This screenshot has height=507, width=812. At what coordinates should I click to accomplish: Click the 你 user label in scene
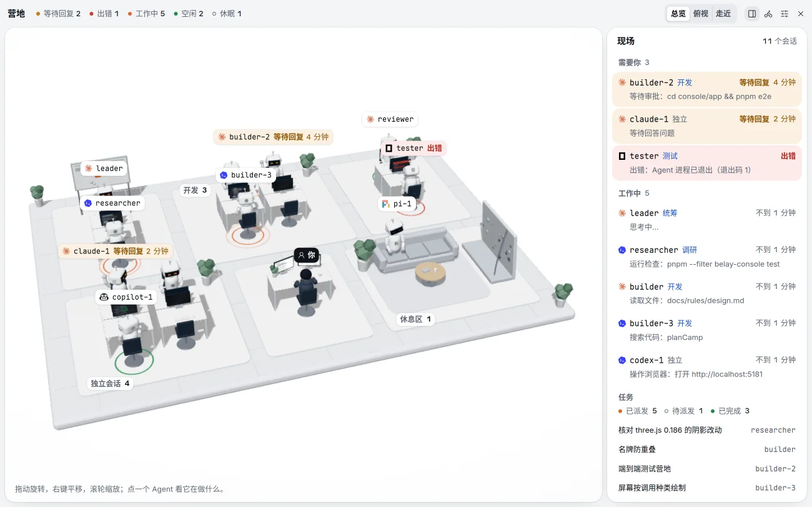[x=307, y=255]
